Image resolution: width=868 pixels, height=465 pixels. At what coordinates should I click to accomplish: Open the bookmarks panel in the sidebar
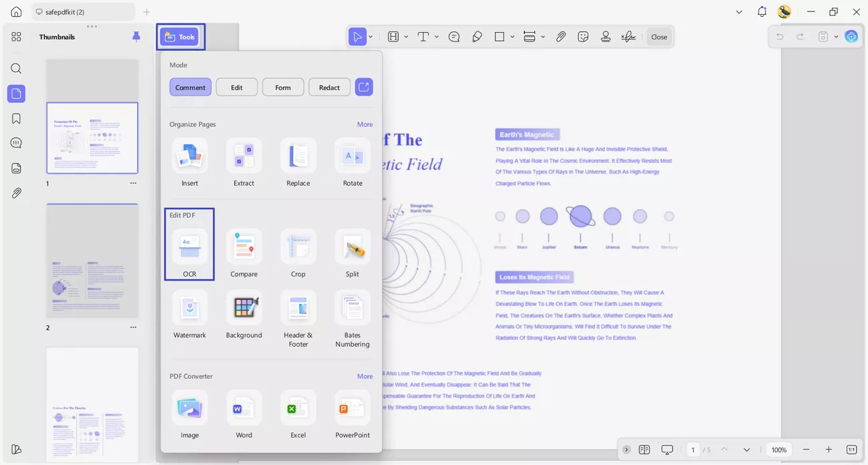(16, 118)
